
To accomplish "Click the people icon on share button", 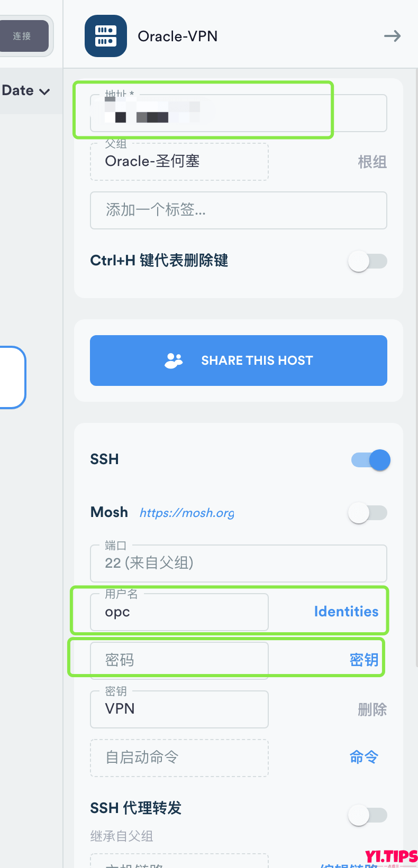I will click(x=174, y=361).
